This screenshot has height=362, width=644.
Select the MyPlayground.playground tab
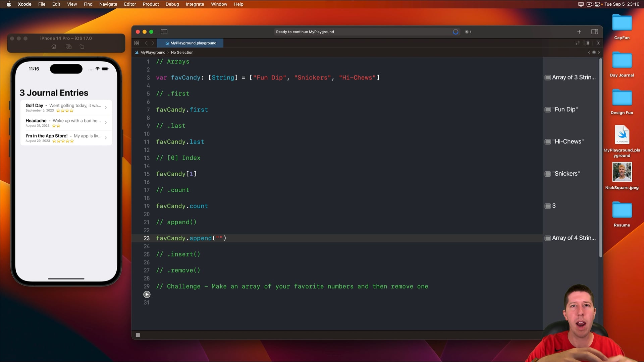(190, 43)
